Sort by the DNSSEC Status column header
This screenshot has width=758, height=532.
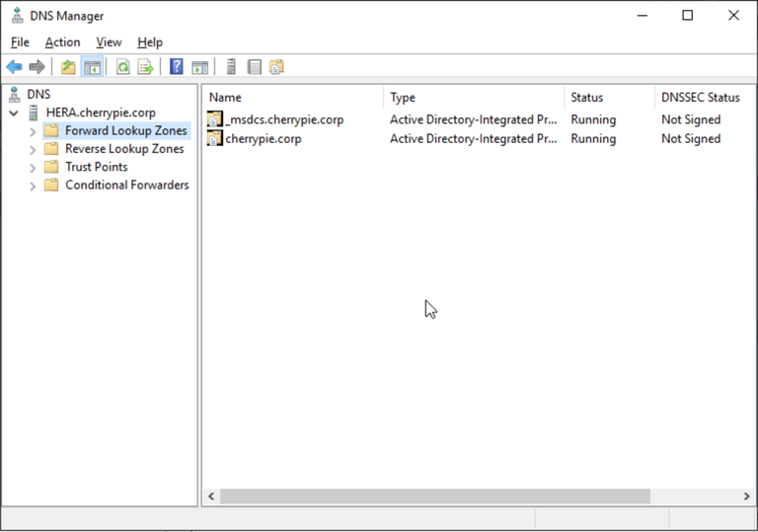[700, 98]
